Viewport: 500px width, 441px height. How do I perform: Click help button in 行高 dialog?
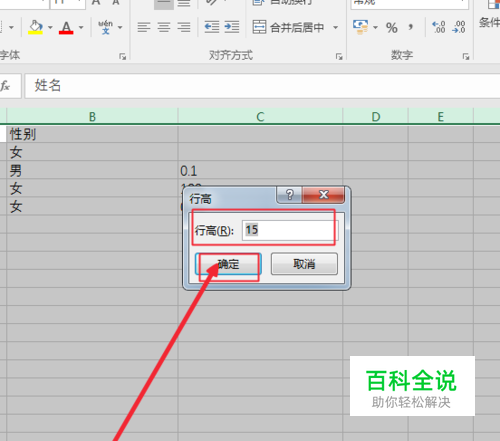point(289,195)
